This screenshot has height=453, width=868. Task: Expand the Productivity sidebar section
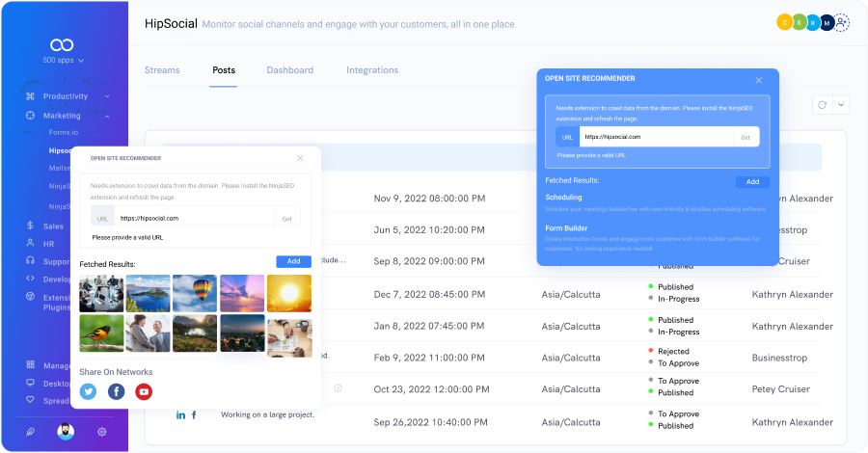(x=106, y=96)
